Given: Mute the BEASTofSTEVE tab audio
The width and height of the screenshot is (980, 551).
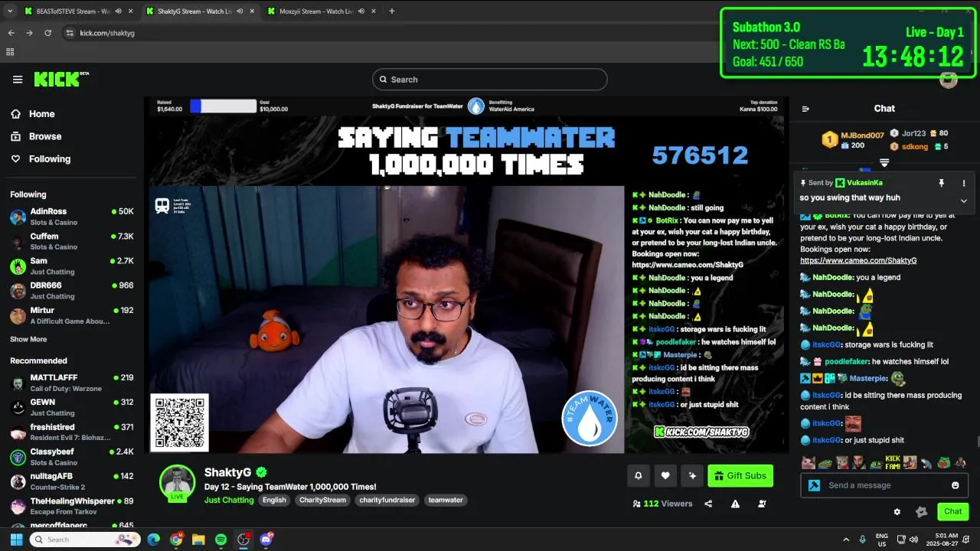Looking at the screenshot, I should 118,11.
